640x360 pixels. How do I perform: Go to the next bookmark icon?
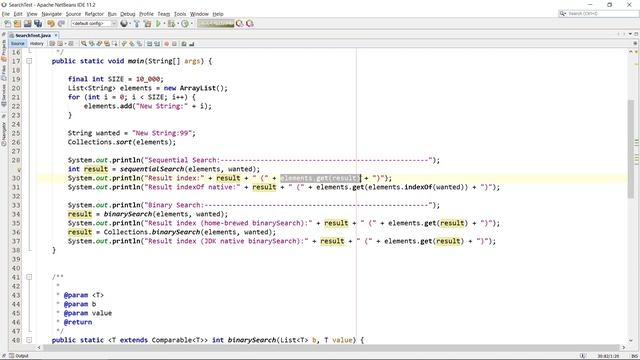(131, 43)
